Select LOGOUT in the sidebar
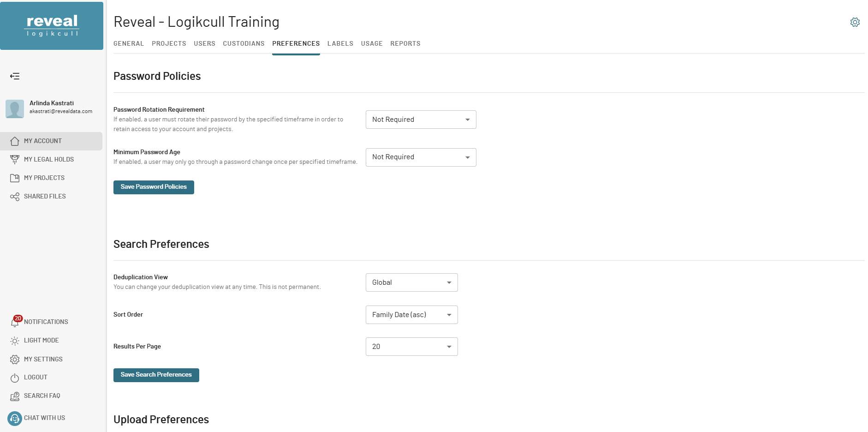The image size is (868, 432). tap(36, 377)
